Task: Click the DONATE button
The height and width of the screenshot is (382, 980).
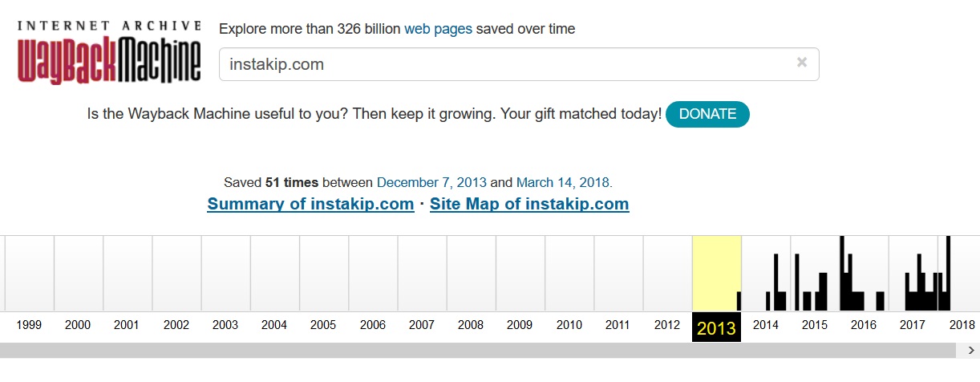Action: pyautogui.click(x=707, y=114)
